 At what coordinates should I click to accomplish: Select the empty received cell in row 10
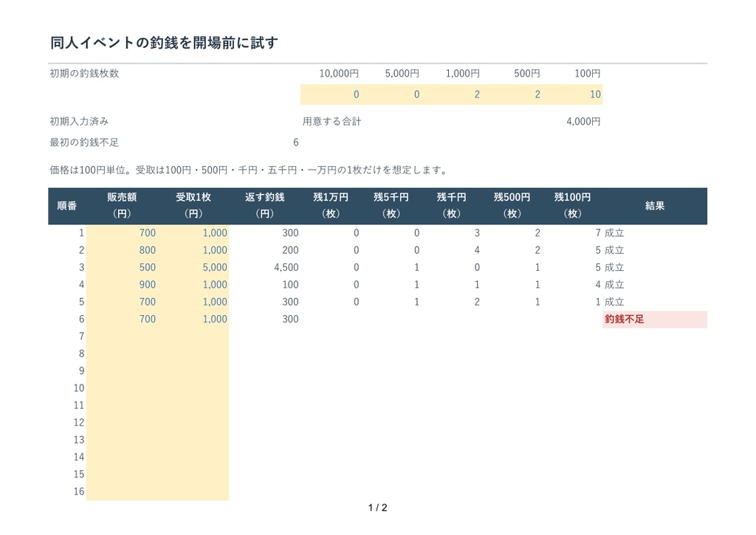pos(193,388)
